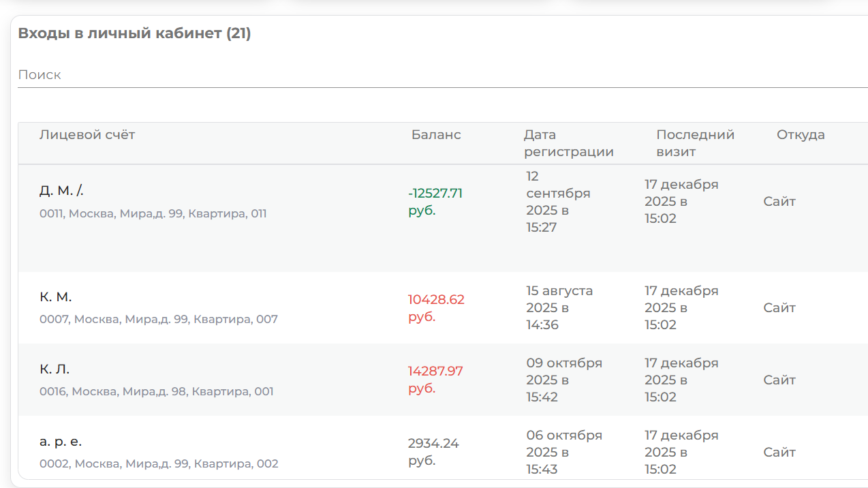Click the Откуда column header

pos(801,135)
